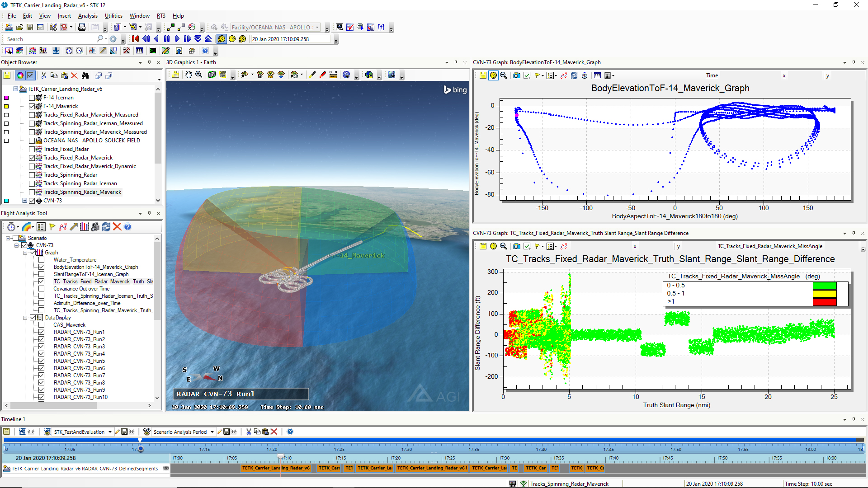Uncheck the F-14_Maverick object checkbox
The width and height of the screenshot is (868, 488).
coord(32,106)
